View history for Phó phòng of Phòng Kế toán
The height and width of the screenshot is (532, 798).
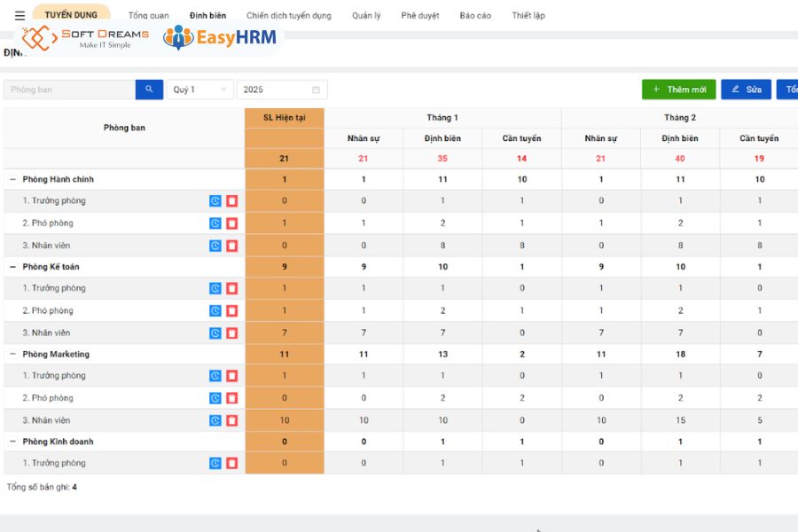[x=215, y=311]
